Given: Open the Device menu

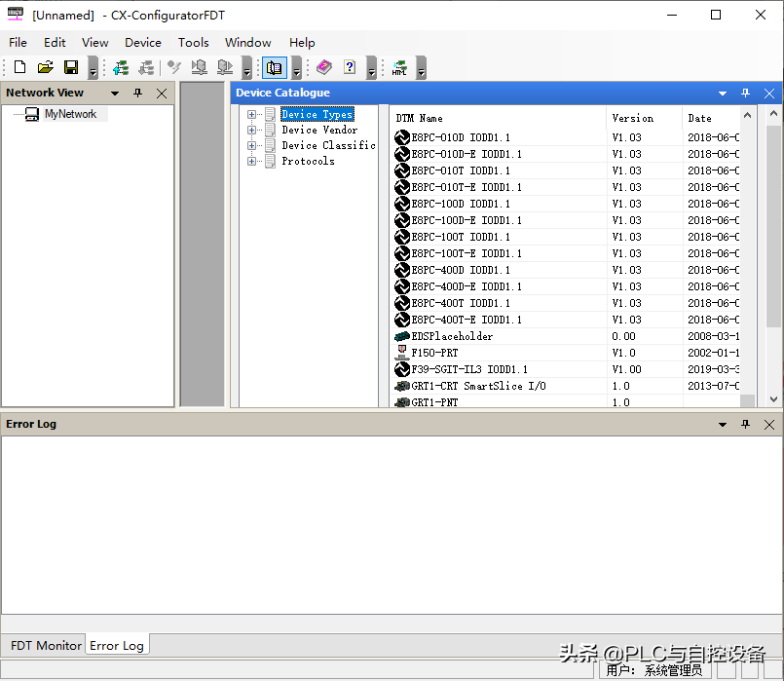Looking at the screenshot, I should [x=142, y=43].
